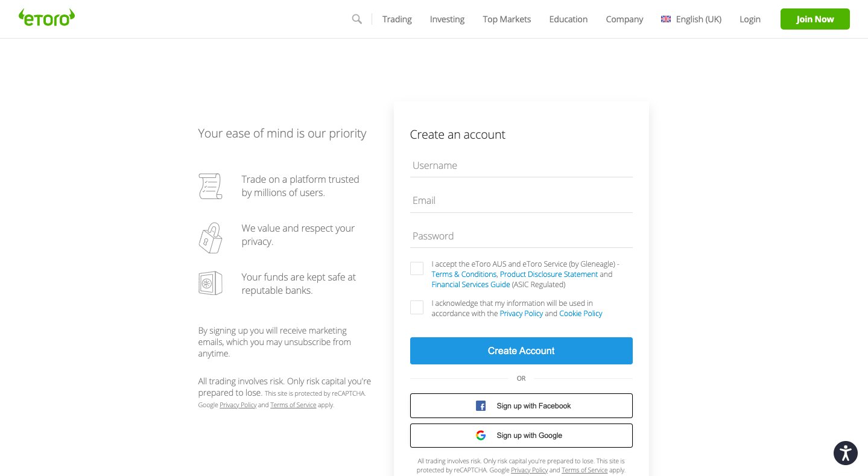
Task: Open the search magnifier icon
Action: (356, 19)
